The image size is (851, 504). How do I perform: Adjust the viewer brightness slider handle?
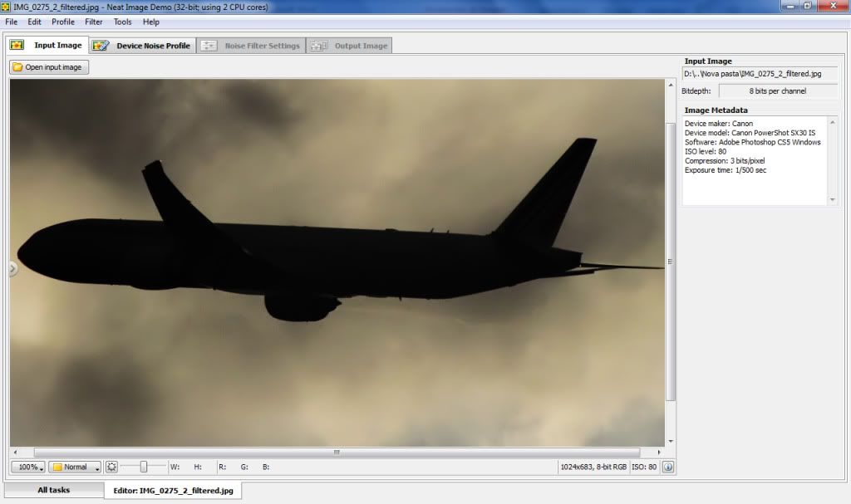pos(143,467)
